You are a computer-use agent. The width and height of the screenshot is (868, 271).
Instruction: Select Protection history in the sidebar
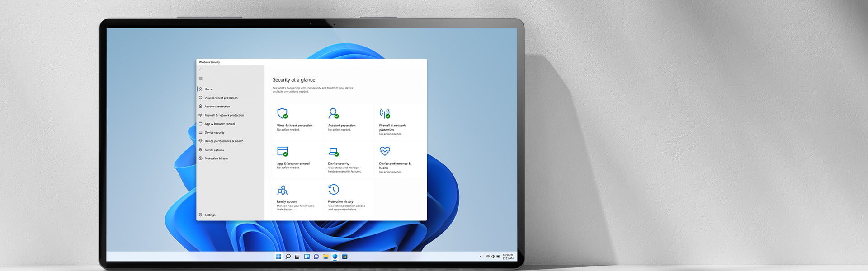[x=231, y=159]
